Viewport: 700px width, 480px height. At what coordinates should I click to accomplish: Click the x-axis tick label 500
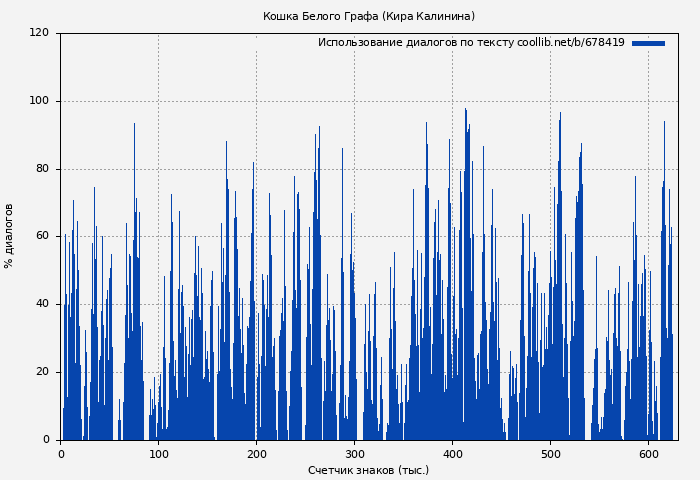(x=550, y=453)
